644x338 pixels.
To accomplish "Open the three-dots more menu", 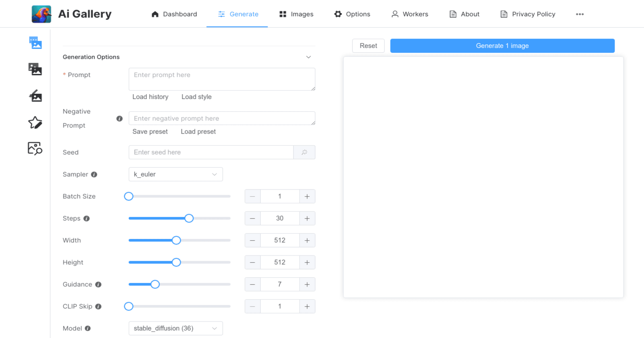I will click(580, 14).
